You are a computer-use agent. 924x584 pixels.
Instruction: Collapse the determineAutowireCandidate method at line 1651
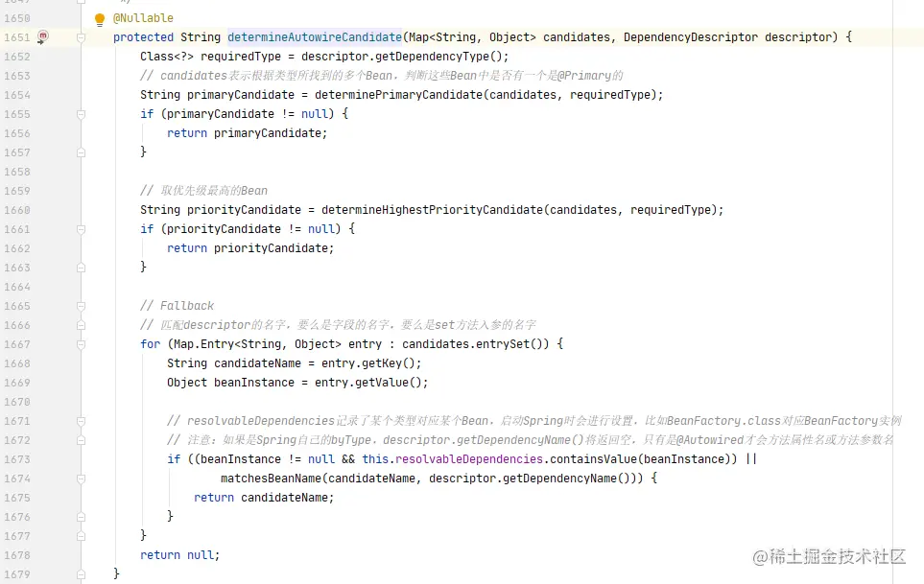point(81,37)
